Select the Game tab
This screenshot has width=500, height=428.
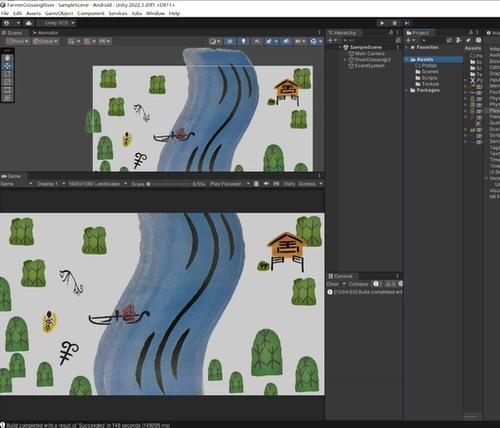pos(11,176)
